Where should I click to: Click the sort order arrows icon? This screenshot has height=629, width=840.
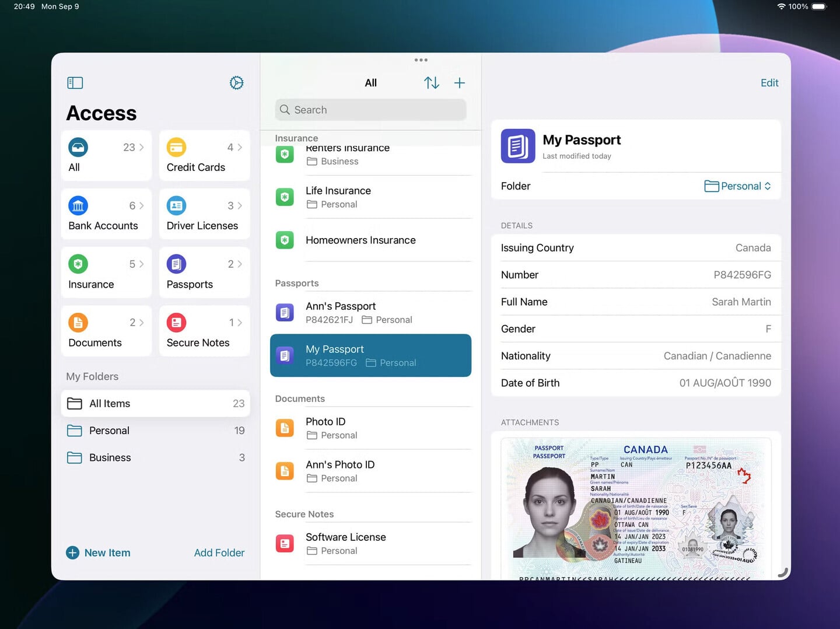click(432, 82)
